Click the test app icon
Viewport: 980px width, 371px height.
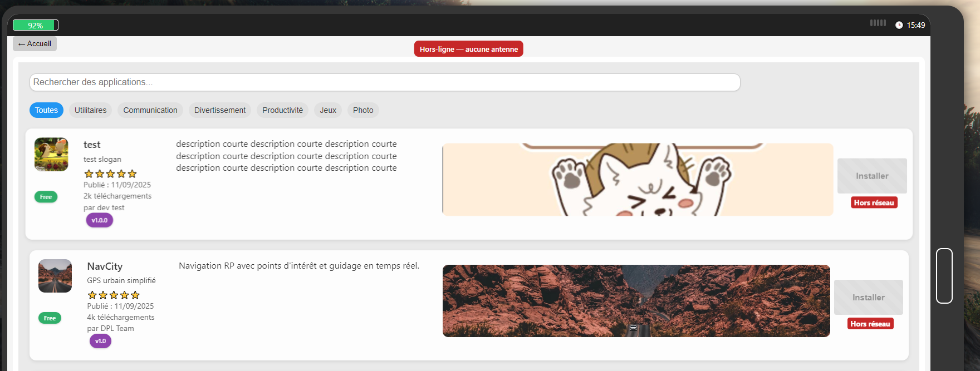pos(51,154)
